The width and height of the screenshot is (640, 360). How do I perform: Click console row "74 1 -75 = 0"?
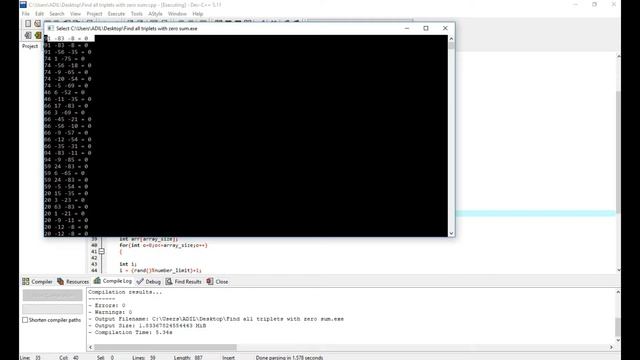pyautogui.click(x=64, y=59)
